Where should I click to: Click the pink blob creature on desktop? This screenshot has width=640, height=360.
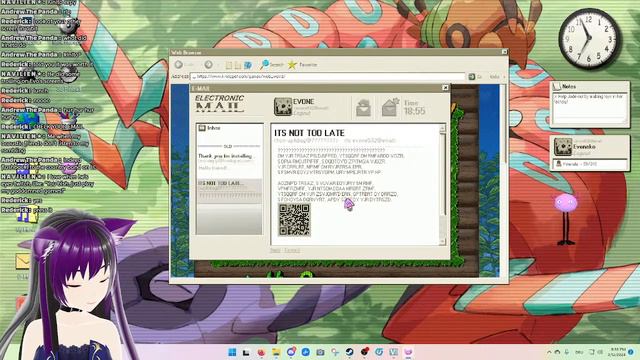(566, 203)
